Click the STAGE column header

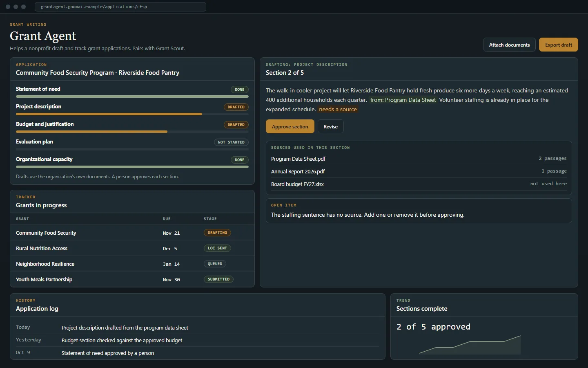tap(210, 219)
